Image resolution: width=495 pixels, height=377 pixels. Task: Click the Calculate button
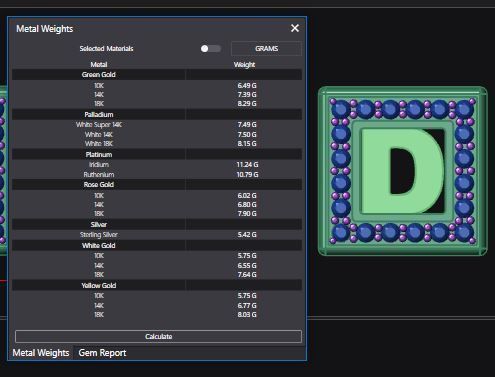[x=158, y=336]
